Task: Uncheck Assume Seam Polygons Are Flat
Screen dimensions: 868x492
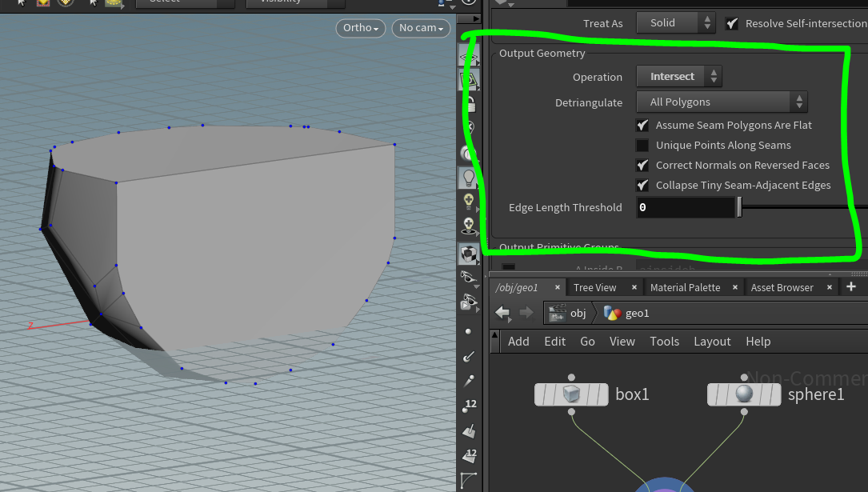Action: (x=642, y=126)
